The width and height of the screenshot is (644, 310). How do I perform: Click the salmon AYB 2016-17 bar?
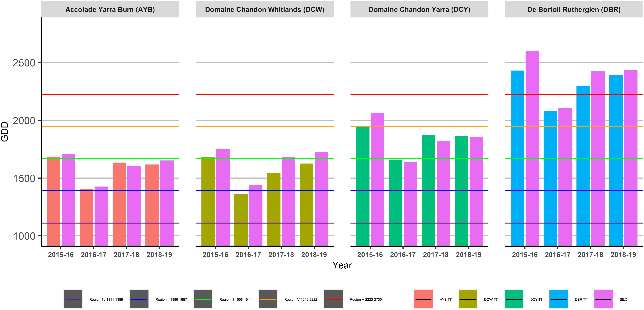(x=86, y=217)
